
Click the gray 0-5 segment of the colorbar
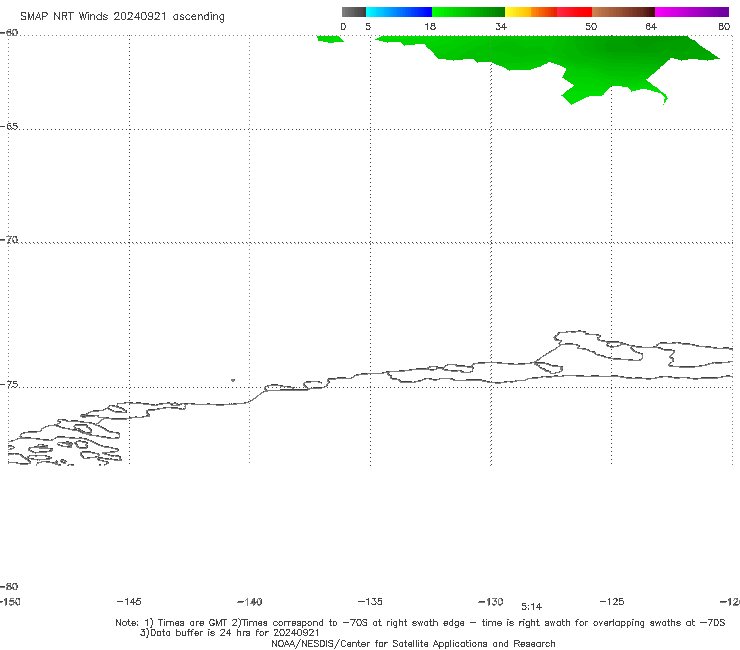tap(353, 12)
